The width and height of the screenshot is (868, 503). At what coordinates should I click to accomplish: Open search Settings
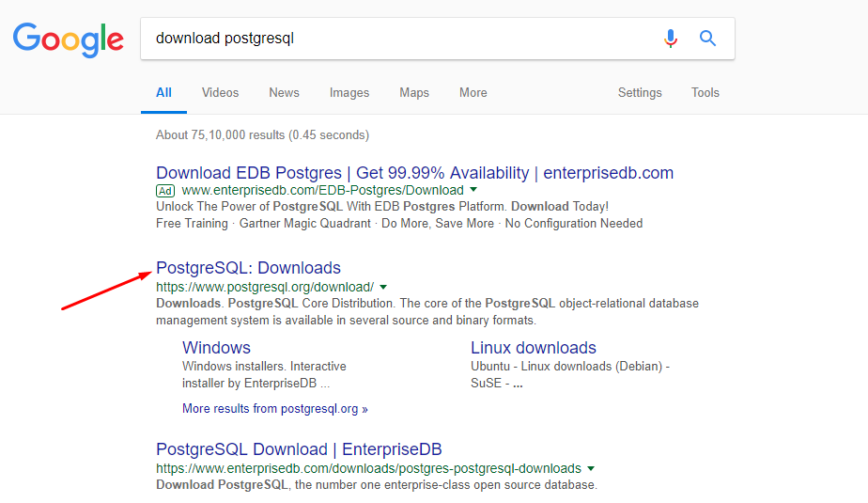tap(640, 93)
